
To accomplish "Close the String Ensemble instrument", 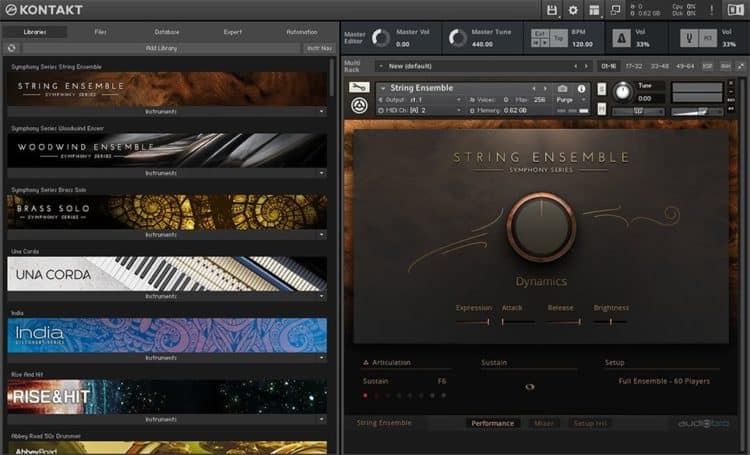I will tap(731, 83).
